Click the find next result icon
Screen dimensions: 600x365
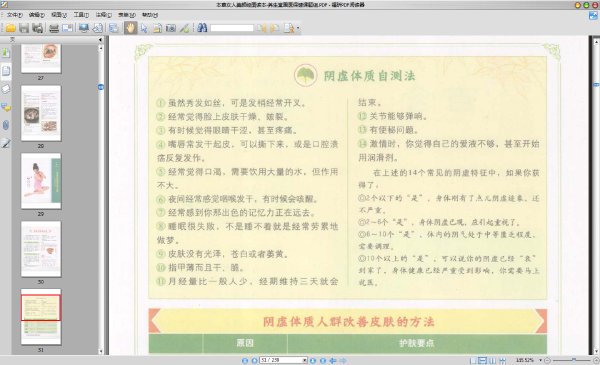pyautogui.click(x=274, y=28)
